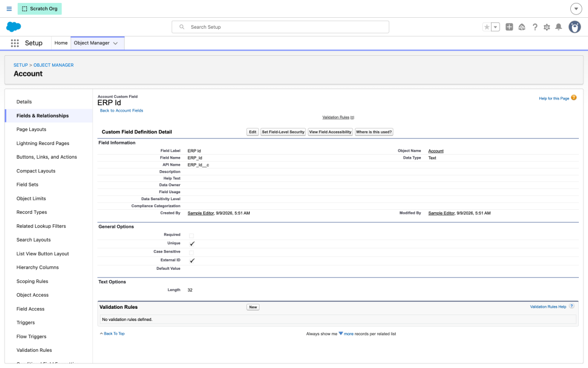Open Field Access in the sidebar

pos(30,309)
